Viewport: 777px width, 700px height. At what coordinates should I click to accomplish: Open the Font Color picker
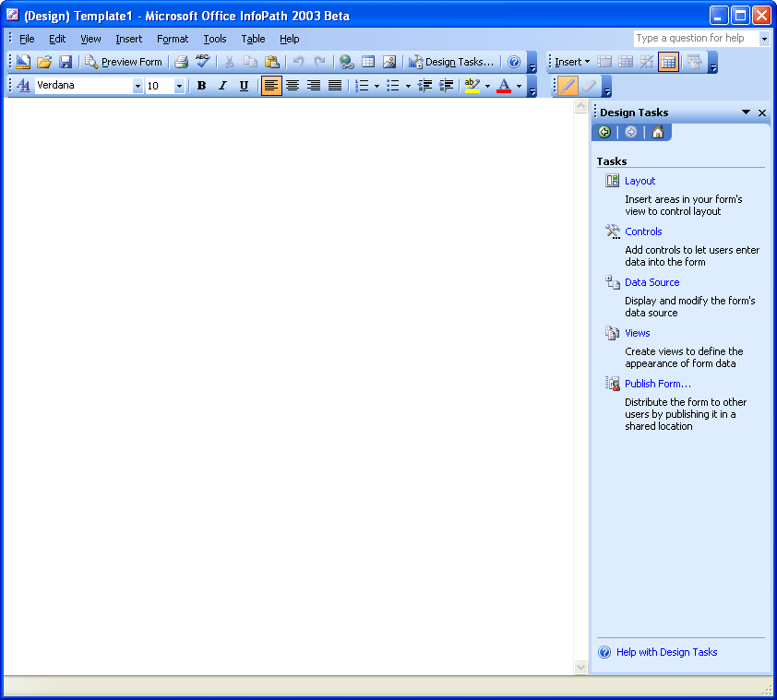pyautogui.click(x=507, y=85)
